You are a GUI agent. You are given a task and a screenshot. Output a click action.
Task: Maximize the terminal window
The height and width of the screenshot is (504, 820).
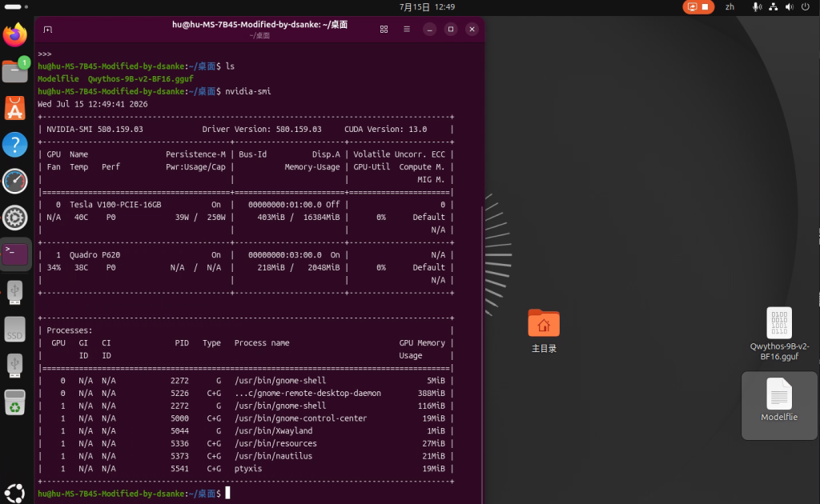pos(451,30)
